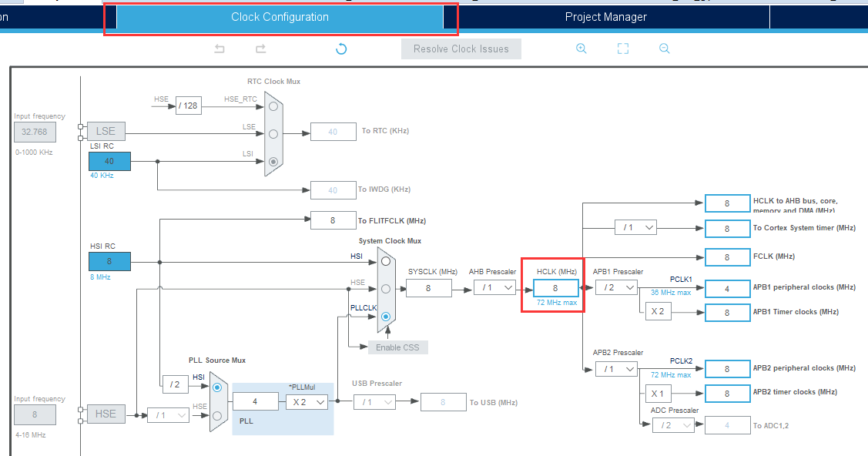Click the APB1 Timer clocks value box
This screenshot has height=456, width=868.
click(x=727, y=313)
